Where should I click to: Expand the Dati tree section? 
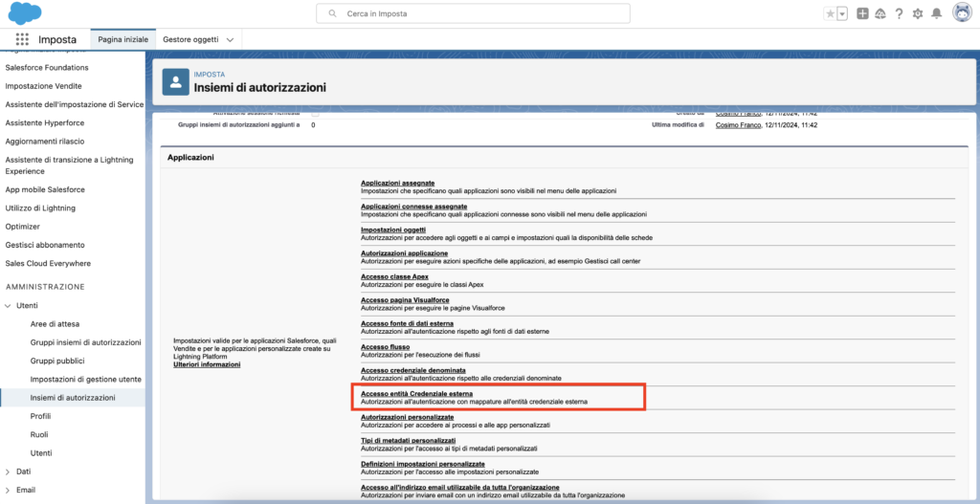tap(10, 471)
